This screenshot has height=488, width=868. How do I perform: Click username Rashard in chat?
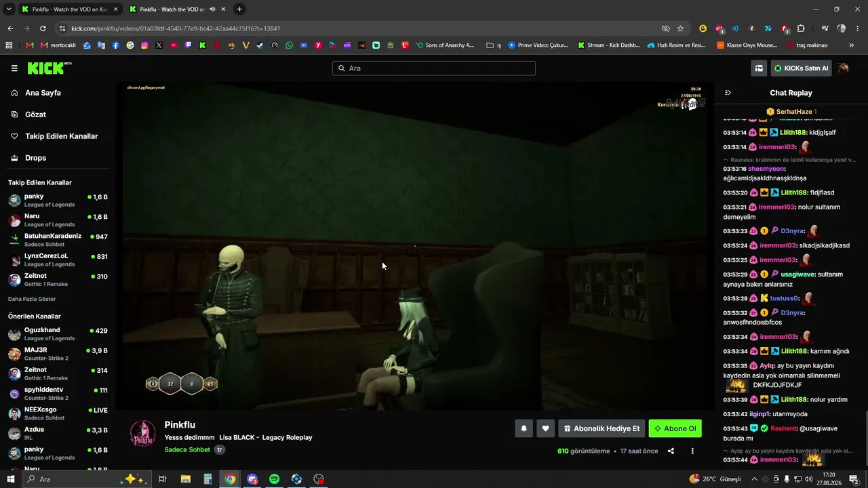pyautogui.click(x=783, y=428)
